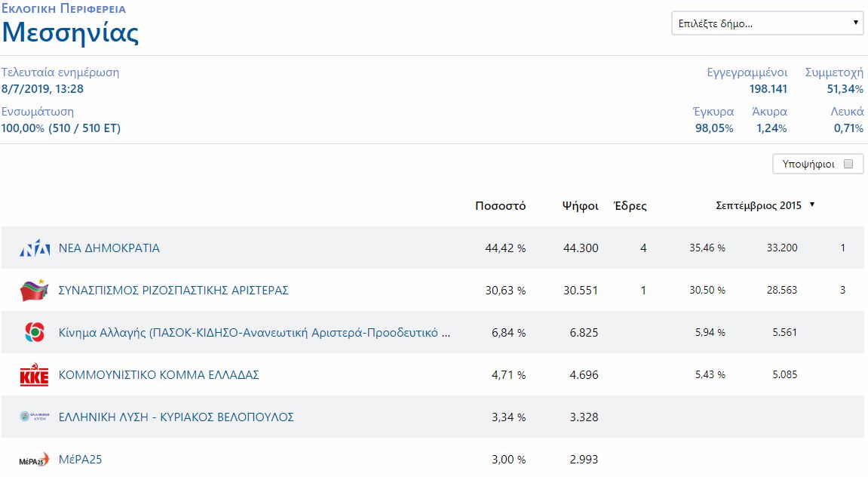Image resolution: width=868 pixels, height=477 pixels.
Task: Click the Μεσσηνίας region title
Action: point(70,33)
